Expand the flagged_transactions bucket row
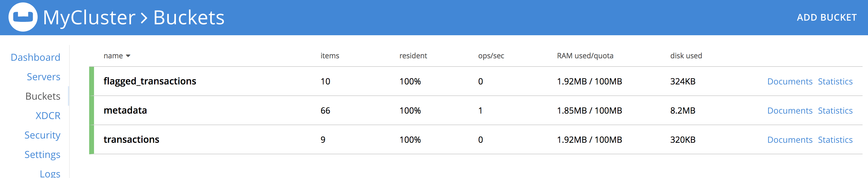This screenshot has width=868, height=178. [x=150, y=81]
